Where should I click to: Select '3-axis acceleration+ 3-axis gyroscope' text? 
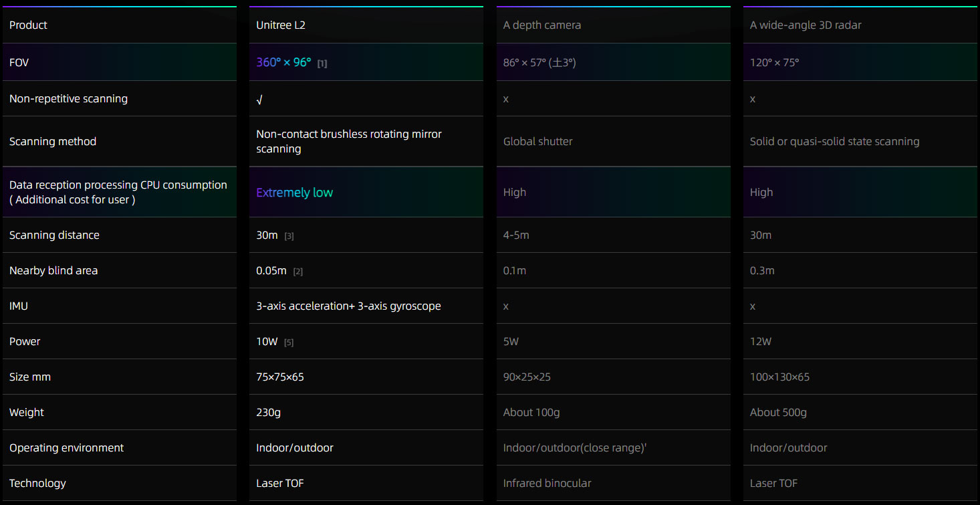tap(348, 306)
